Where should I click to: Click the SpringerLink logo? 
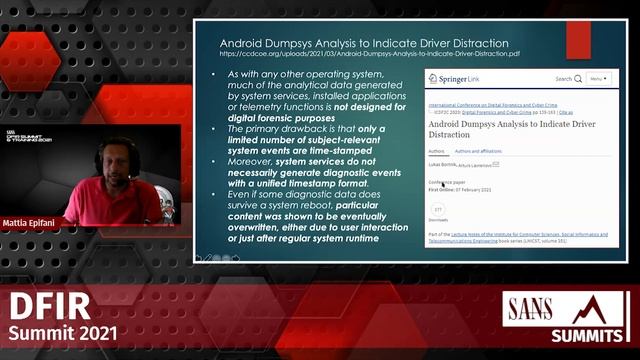454,79
